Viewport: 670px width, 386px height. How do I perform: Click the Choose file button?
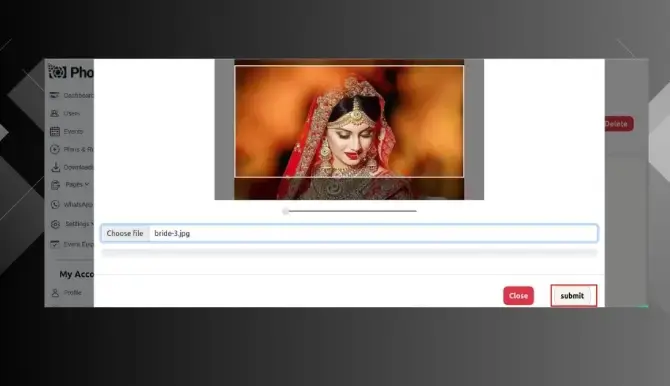tap(125, 233)
